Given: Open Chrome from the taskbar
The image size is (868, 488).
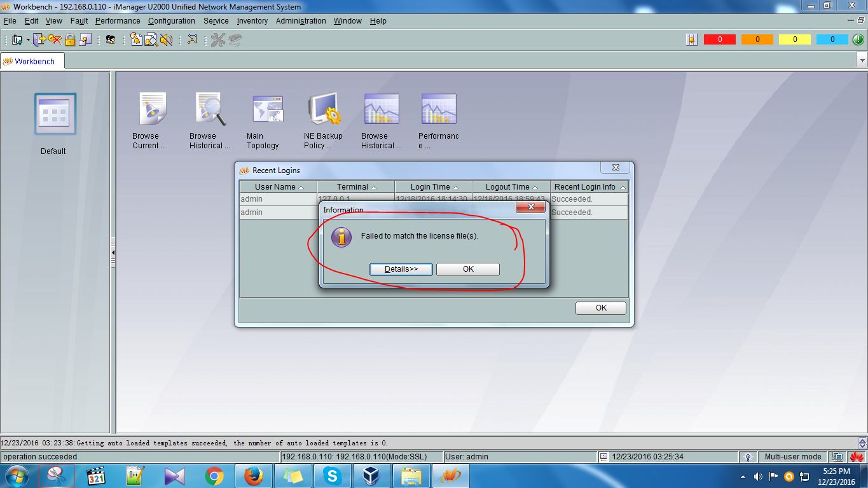Looking at the screenshot, I should pos(214,476).
